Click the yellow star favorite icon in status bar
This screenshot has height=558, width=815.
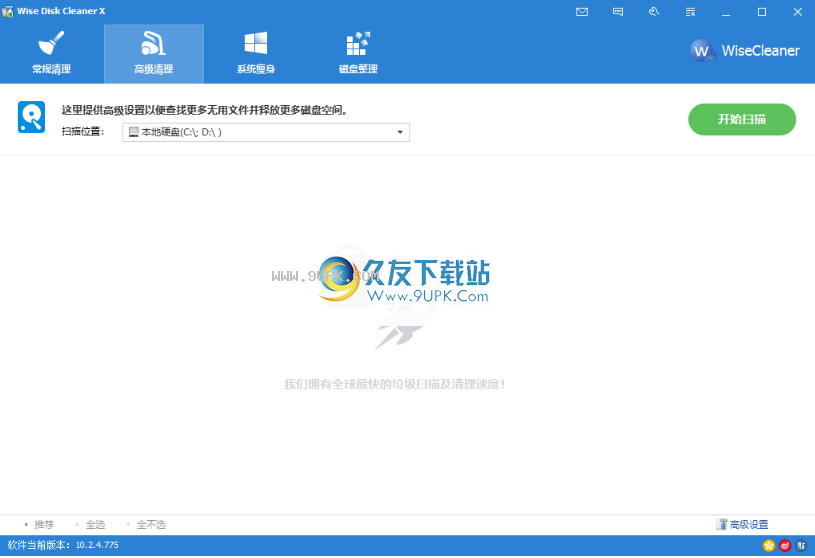(769, 546)
